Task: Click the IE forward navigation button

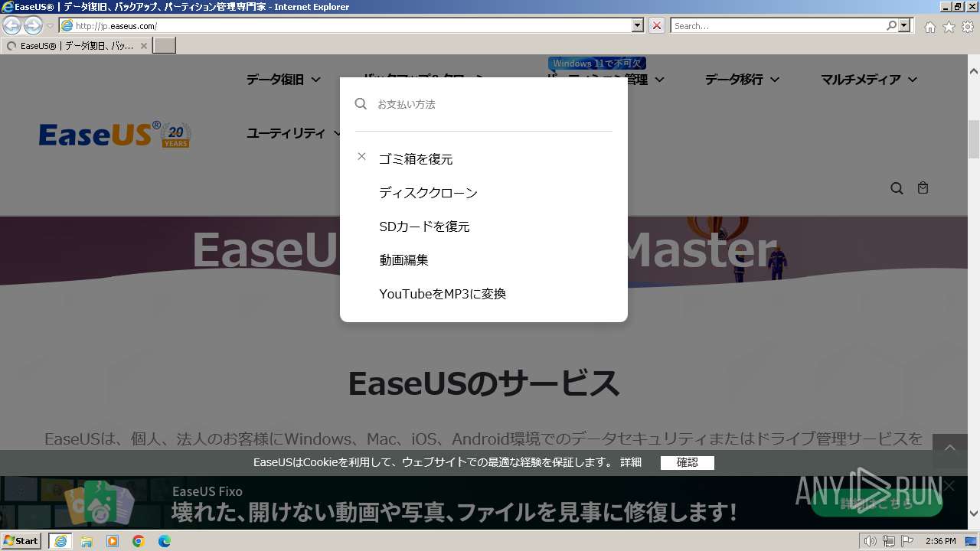Action: (x=33, y=25)
